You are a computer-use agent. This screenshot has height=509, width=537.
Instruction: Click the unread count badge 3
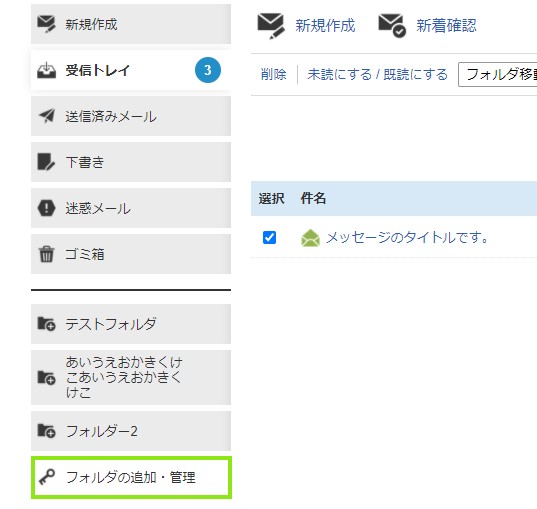click(x=208, y=70)
